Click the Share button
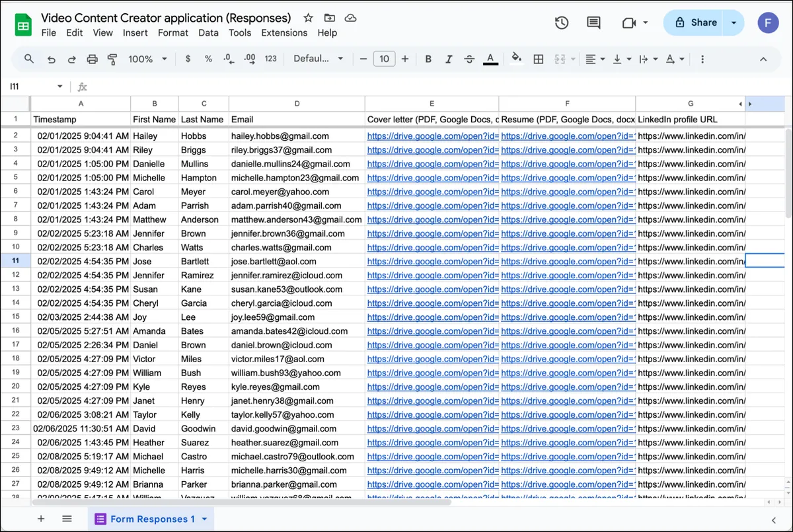Viewport: 793px width, 532px height. click(x=695, y=22)
